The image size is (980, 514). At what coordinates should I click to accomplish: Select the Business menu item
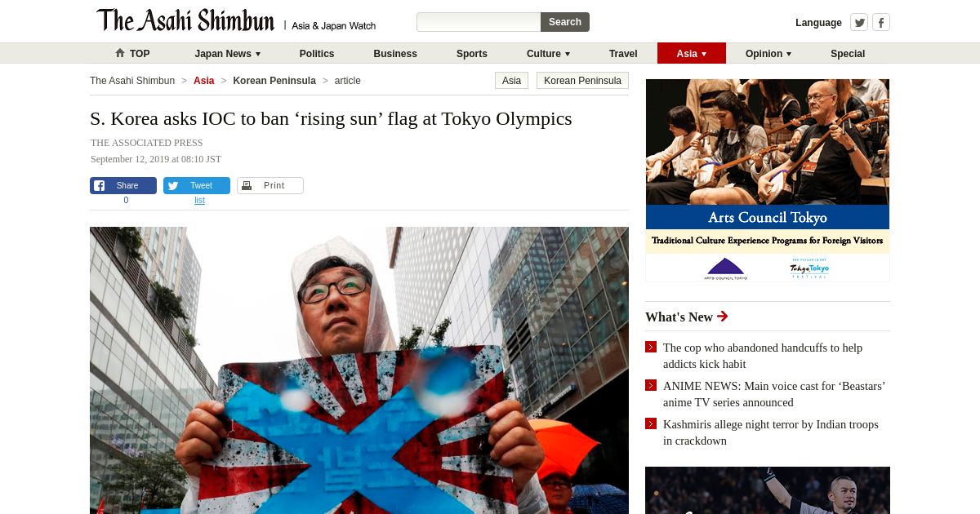click(395, 54)
